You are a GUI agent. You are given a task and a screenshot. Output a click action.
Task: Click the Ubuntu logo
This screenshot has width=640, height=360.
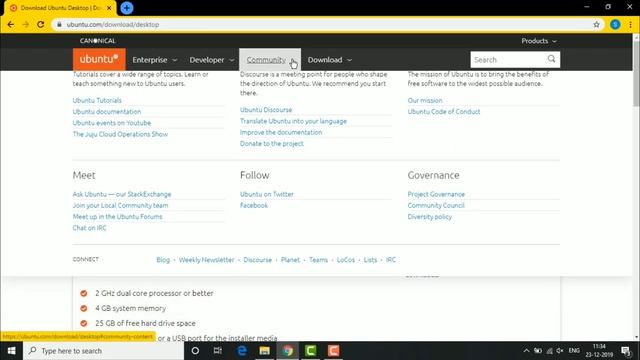pos(99,59)
